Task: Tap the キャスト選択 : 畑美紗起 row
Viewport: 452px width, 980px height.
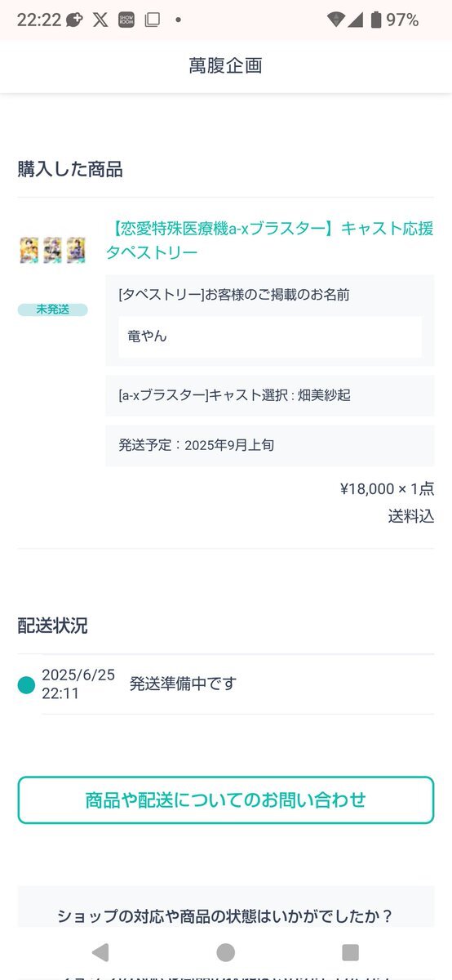Action: (x=270, y=395)
